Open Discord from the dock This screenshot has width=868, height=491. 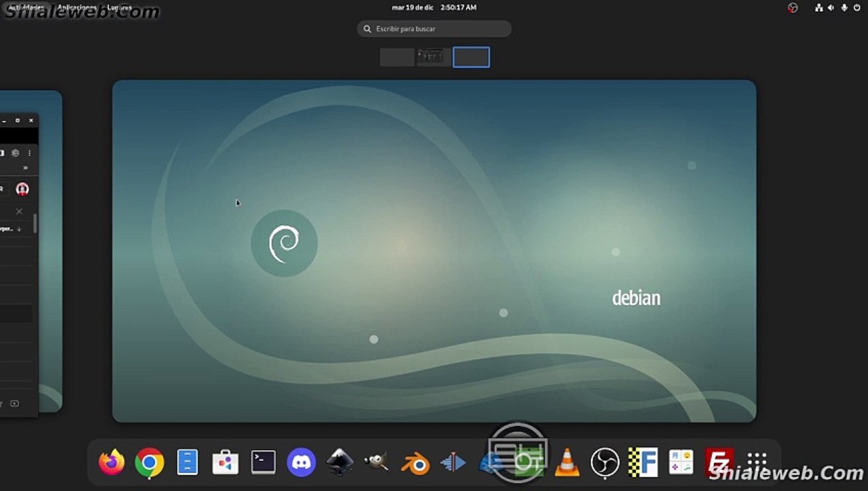click(301, 462)
